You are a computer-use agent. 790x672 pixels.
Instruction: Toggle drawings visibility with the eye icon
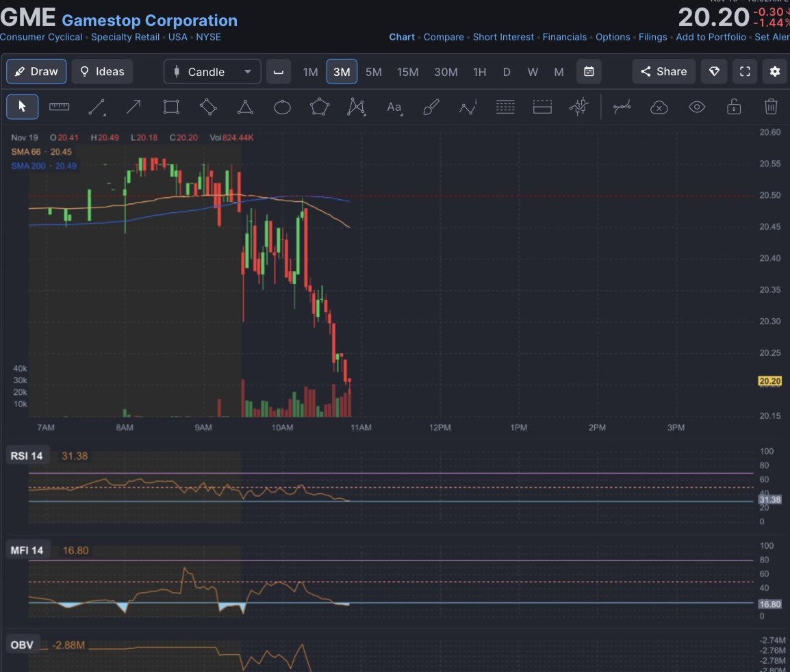(696, 107)
